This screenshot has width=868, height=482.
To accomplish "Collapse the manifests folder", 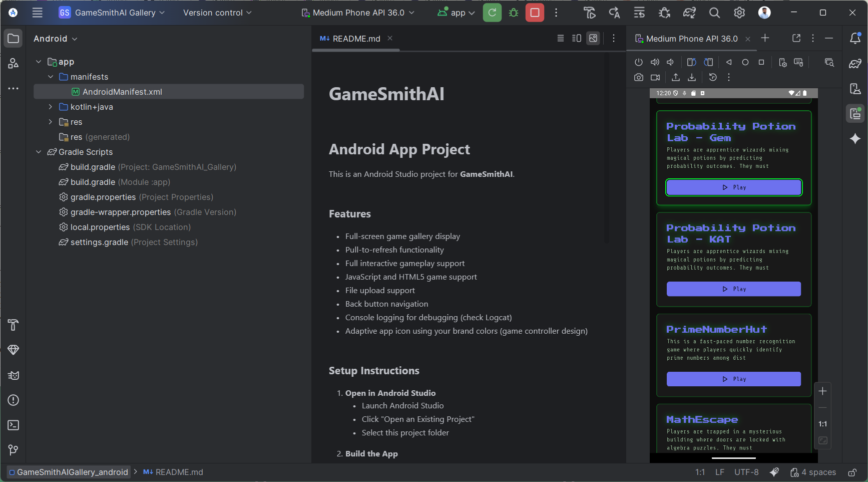I will click(51, 77).
